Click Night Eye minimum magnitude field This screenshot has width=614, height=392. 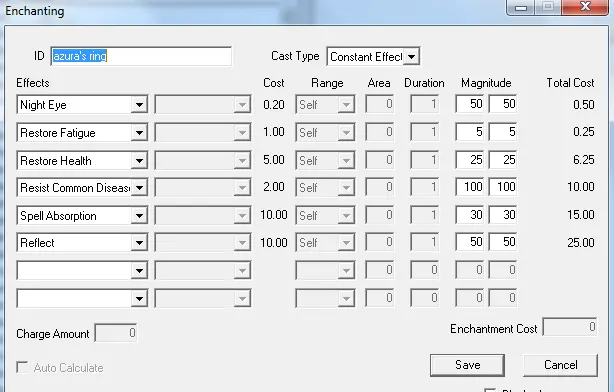470,104
